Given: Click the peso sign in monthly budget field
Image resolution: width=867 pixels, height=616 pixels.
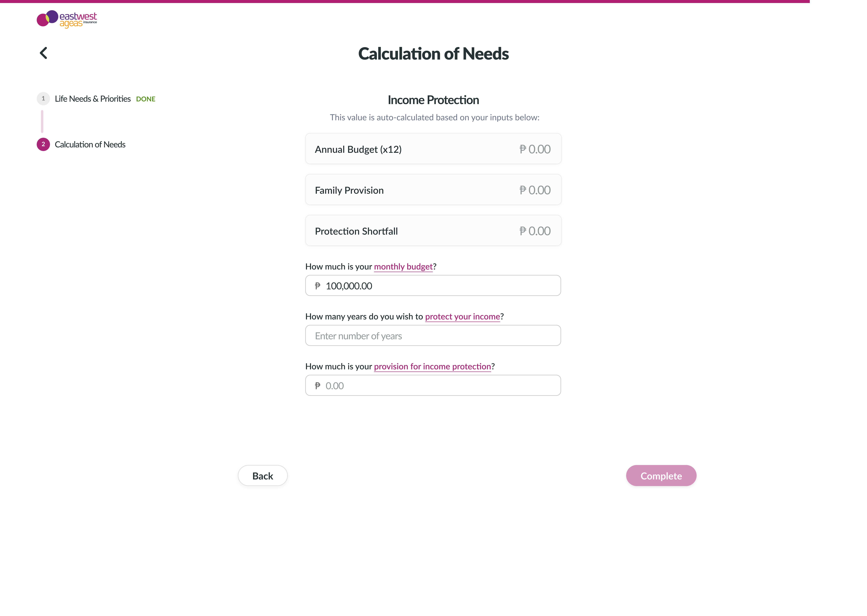Looking at the screenshot, I should tap(318, 286).
